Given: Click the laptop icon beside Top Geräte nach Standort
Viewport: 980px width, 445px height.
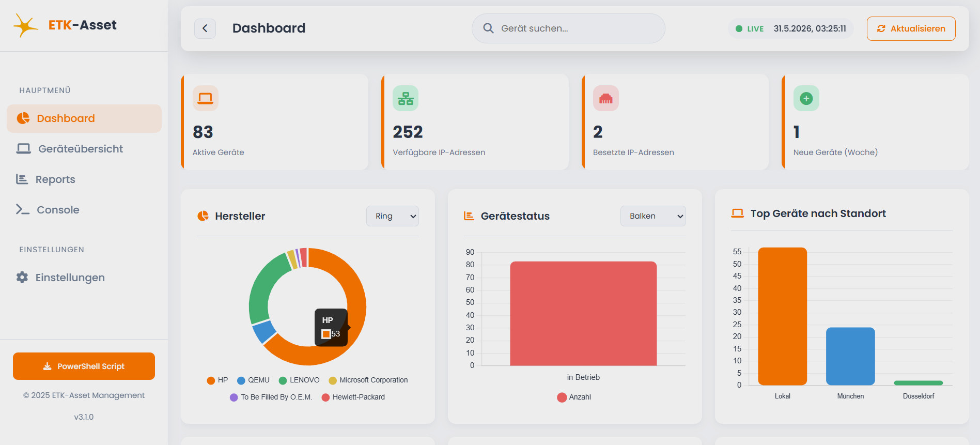Looking at the screenshot, I should 738,213.
